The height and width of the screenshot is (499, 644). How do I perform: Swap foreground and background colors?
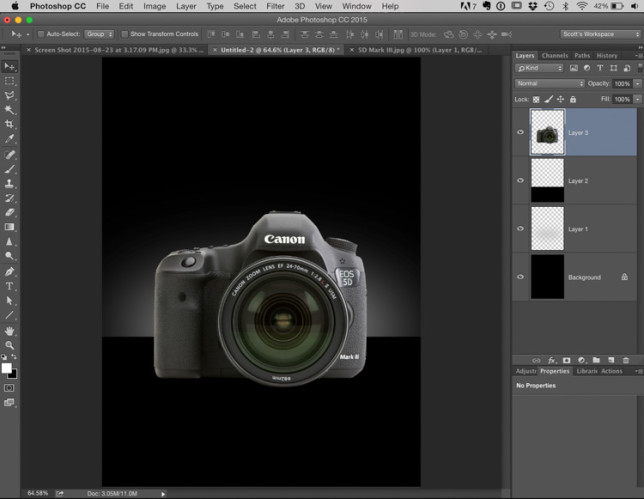click(14, 357)
